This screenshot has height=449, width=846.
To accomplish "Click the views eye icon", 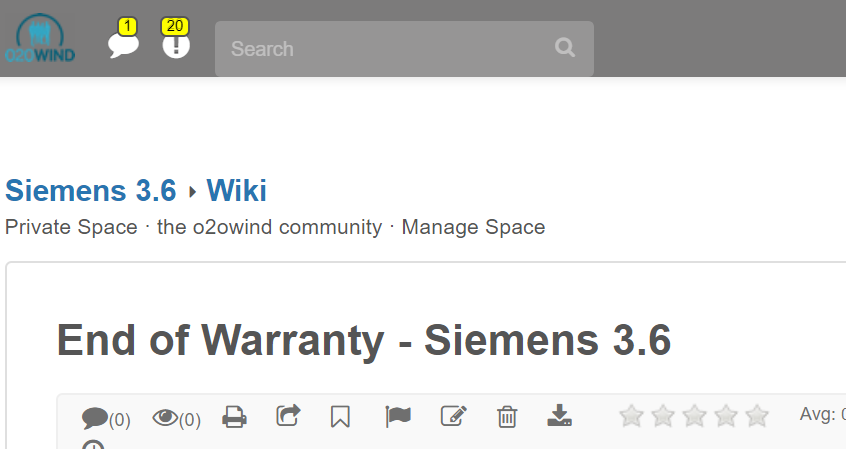I will (x=165, y=417).
